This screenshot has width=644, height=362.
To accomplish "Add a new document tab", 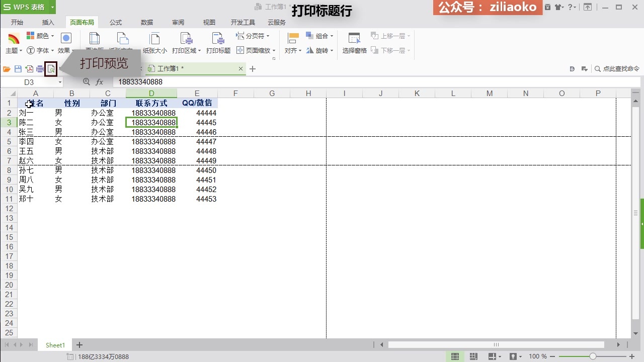I will click(x=253, y=69).
